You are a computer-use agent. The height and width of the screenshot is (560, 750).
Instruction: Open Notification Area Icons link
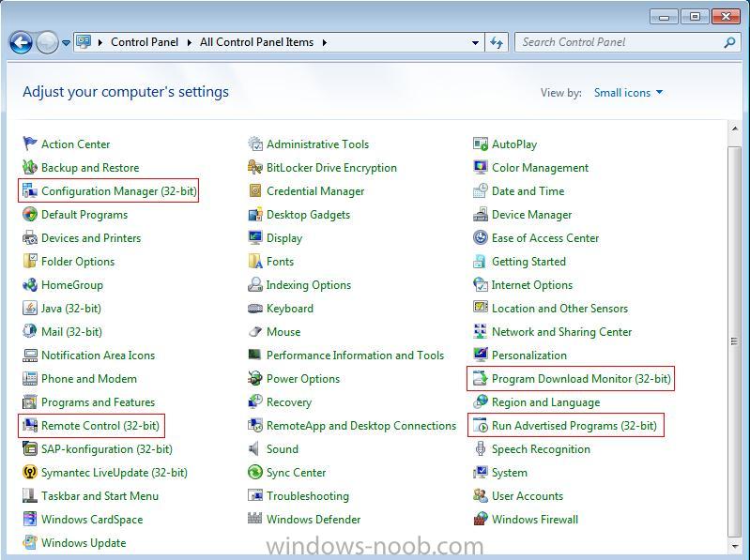(x=98, y=355)
